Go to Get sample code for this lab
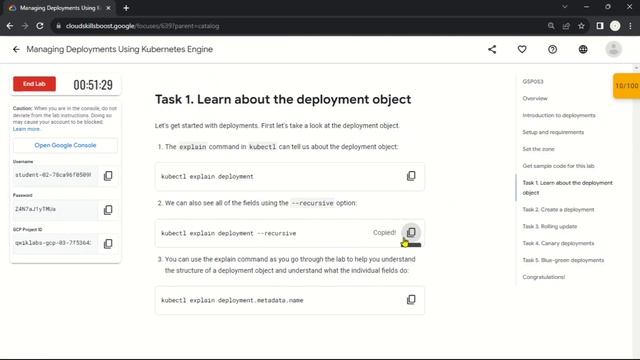 tap(558, 166)
